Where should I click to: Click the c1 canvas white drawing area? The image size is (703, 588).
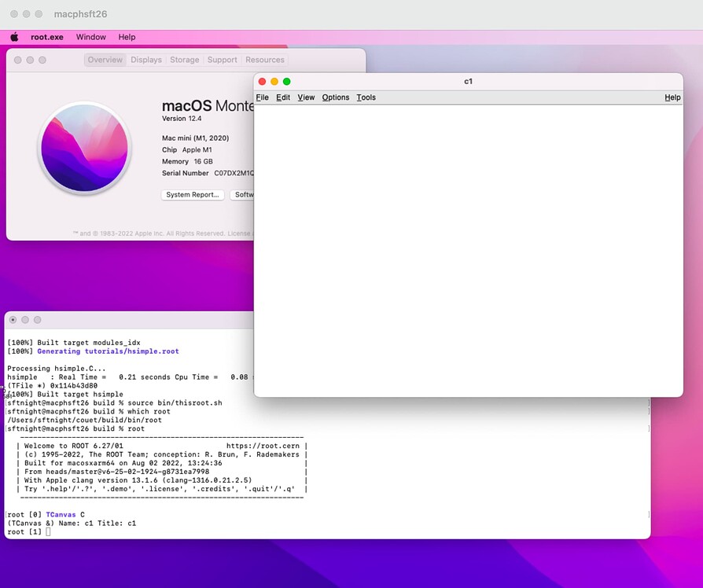(x=468, y=250)
